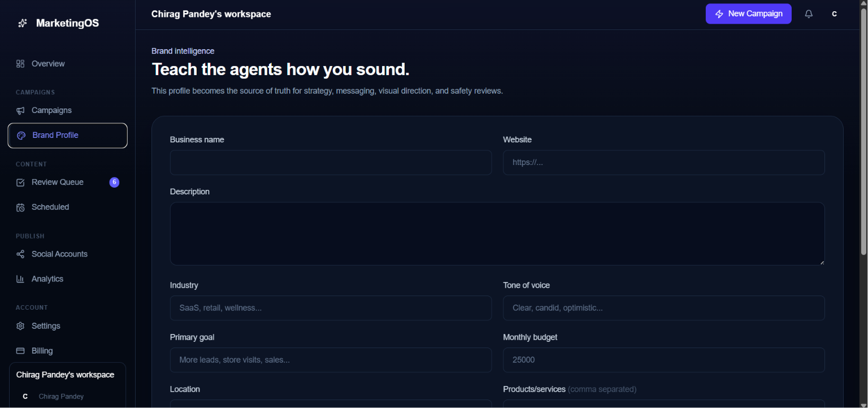Open the user avatar C in top bar
Viewport: 868px width, 408px height.
(835, 14)
